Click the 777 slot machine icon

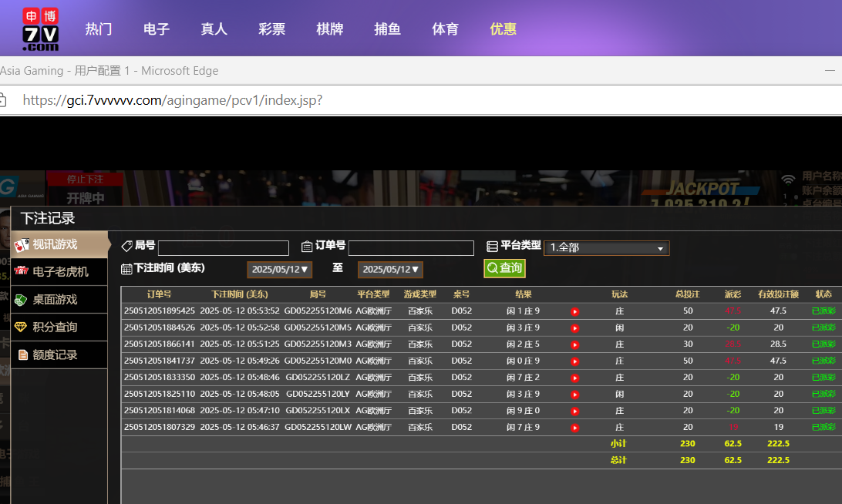(x=22, y=272)
